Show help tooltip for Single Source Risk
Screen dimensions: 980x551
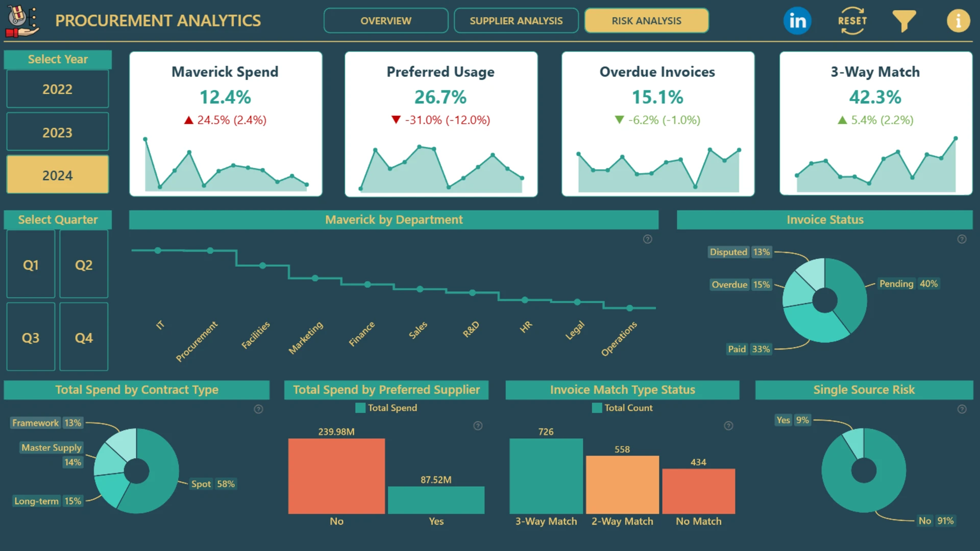pos(962,409)
